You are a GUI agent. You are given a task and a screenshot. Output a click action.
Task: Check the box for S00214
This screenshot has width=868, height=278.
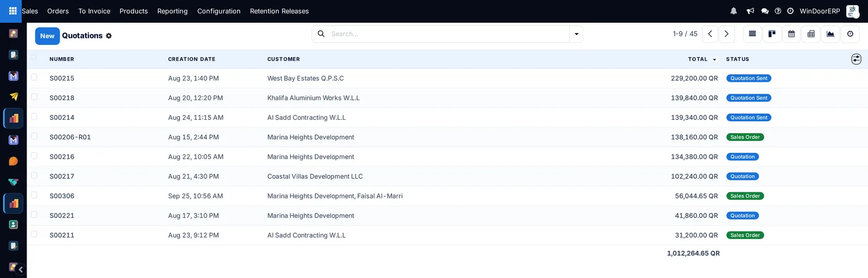click(34, 117)
